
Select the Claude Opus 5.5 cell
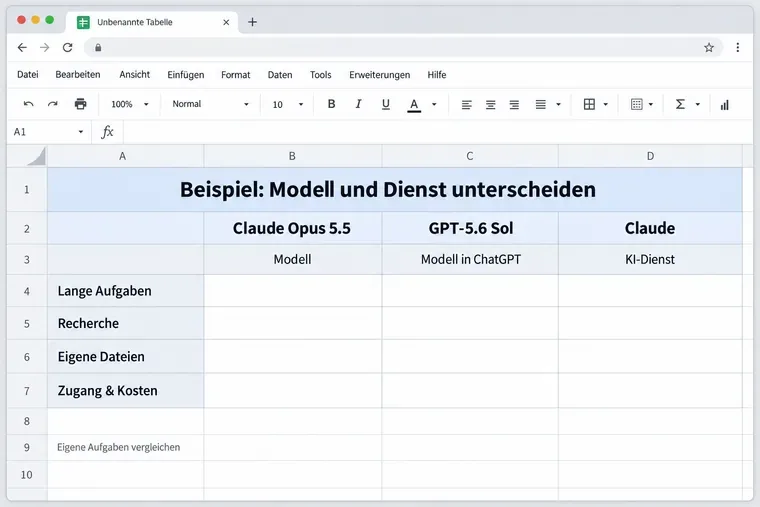293,228
